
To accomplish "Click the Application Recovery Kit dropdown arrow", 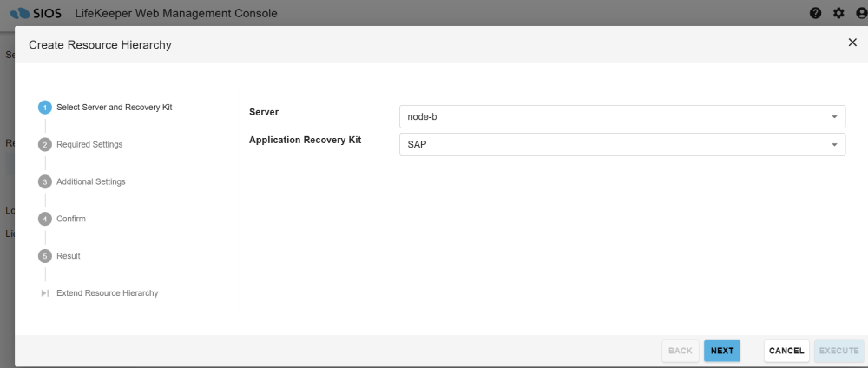I will point(833,144).
